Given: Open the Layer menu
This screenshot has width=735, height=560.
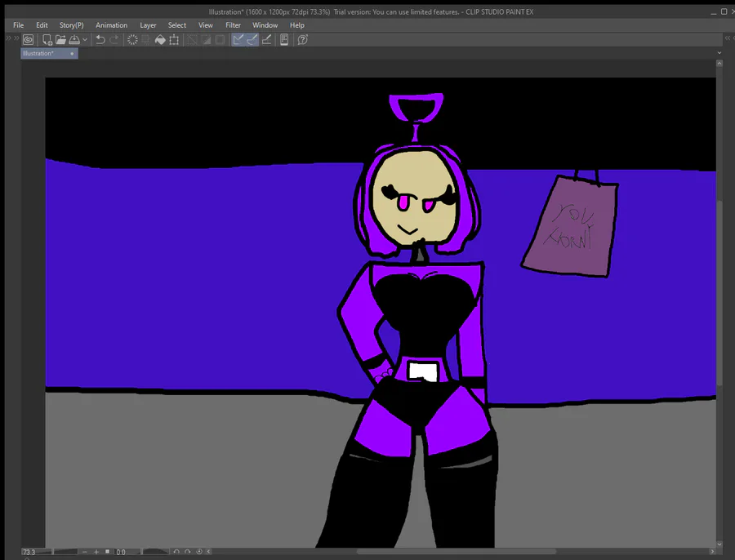Looking at the screenshot, I should (148, 25).
